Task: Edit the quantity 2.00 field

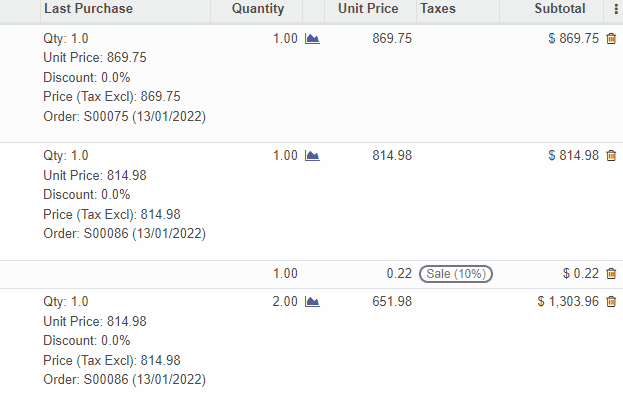Action: pyautogui.click(x=285, y=301)
